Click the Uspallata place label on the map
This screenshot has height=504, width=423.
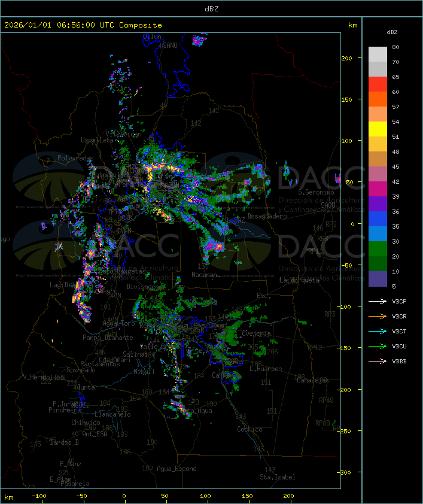click(97, 140)
